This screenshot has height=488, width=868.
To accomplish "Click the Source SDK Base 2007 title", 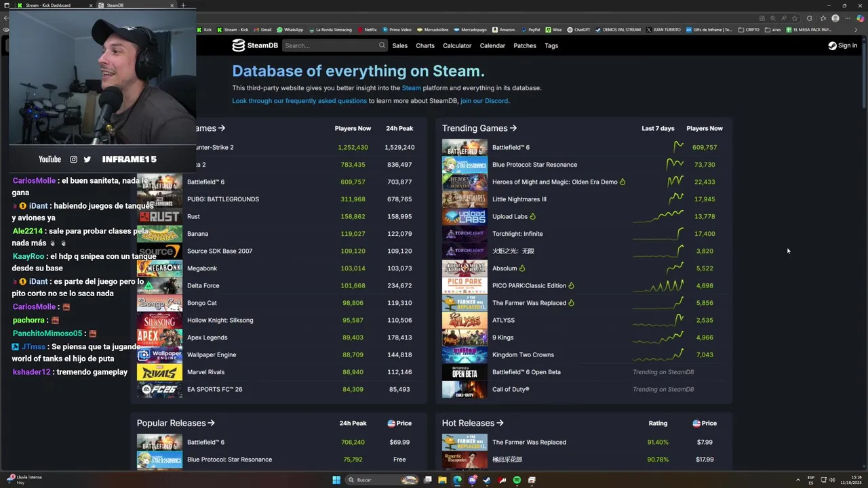I will click(220, 251).
